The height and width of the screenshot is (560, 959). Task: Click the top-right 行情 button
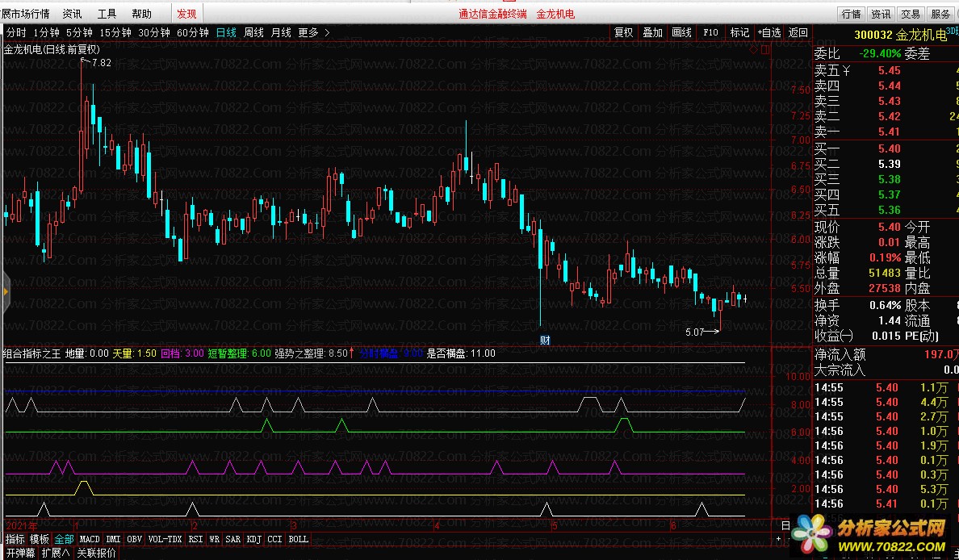point(851,14)
